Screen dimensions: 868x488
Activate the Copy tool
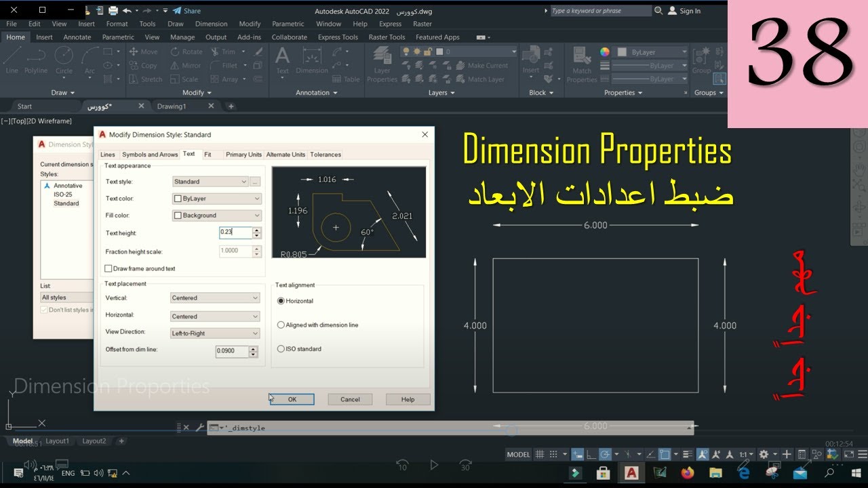pyautogui.click(x=143, y=66)
